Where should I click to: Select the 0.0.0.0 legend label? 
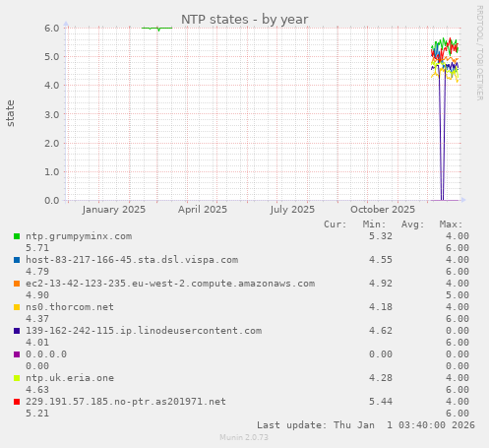(46, 354)
